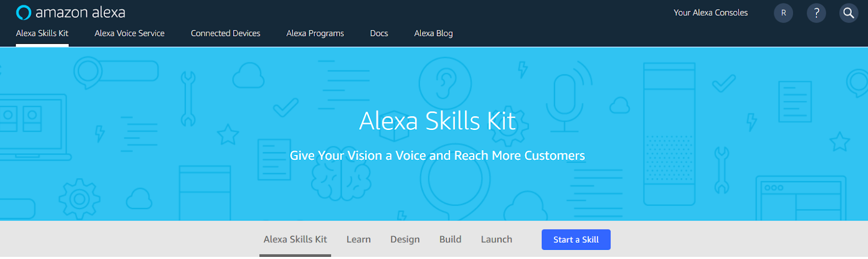The width and height of the screenshot is (868, 259).
Task: Open the user profile R avatar
Action: [783, 13]
